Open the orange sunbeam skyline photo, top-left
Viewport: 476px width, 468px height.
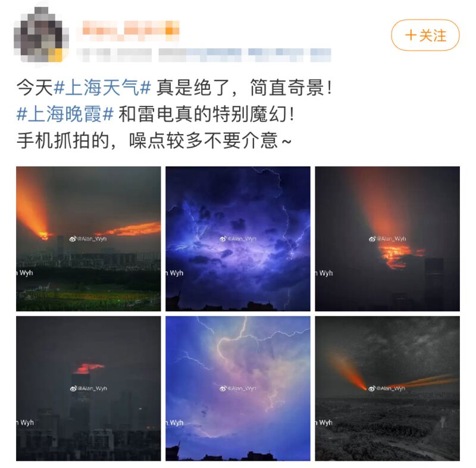pyautogui.click(x=88, y=239)
